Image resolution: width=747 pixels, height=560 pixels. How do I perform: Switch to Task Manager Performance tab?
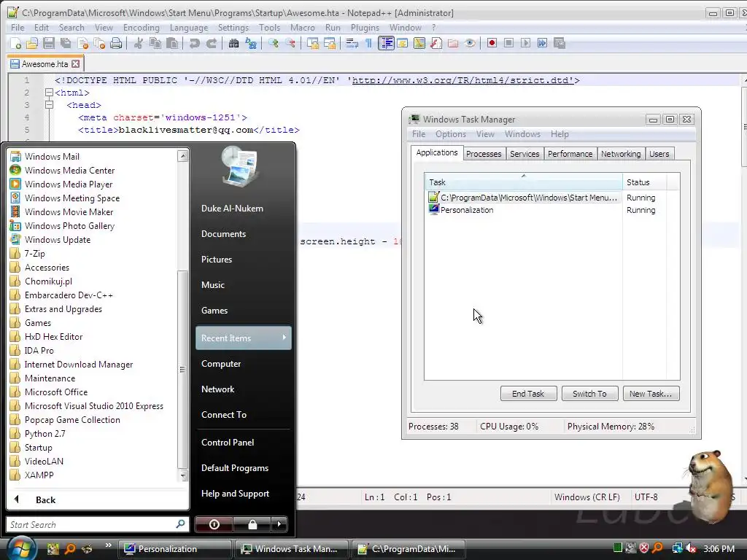coord(570,154)
